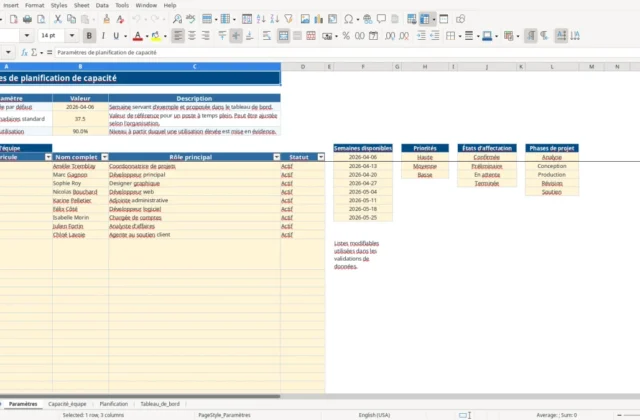The width and height of the screenshot is (640, 420).
Task: Increase indent of the cell
Action: 421,36
